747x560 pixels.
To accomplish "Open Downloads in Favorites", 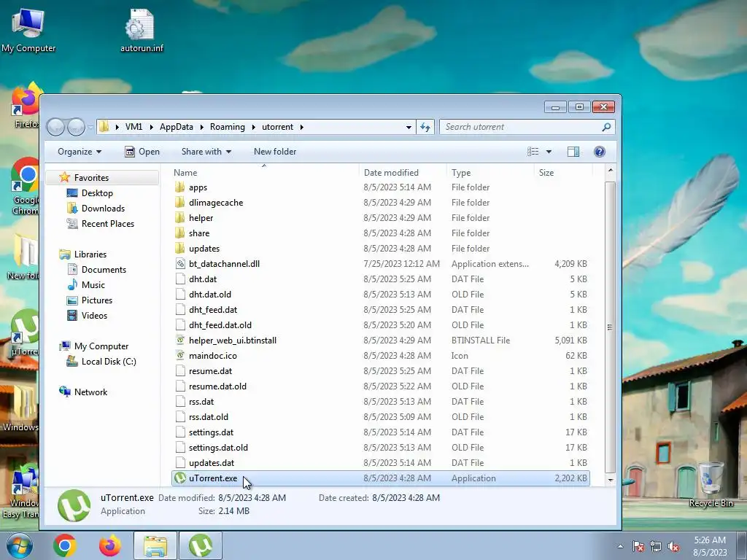I will point(102,208).
